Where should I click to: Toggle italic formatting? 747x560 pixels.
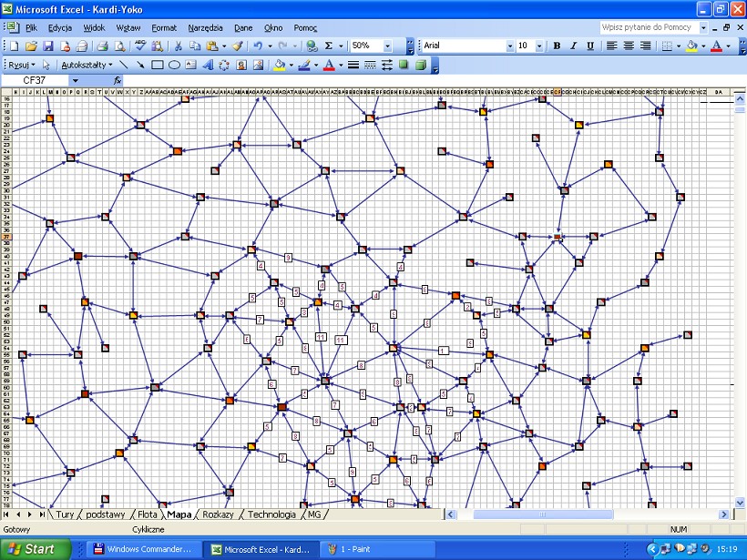[x=573, y=46]
